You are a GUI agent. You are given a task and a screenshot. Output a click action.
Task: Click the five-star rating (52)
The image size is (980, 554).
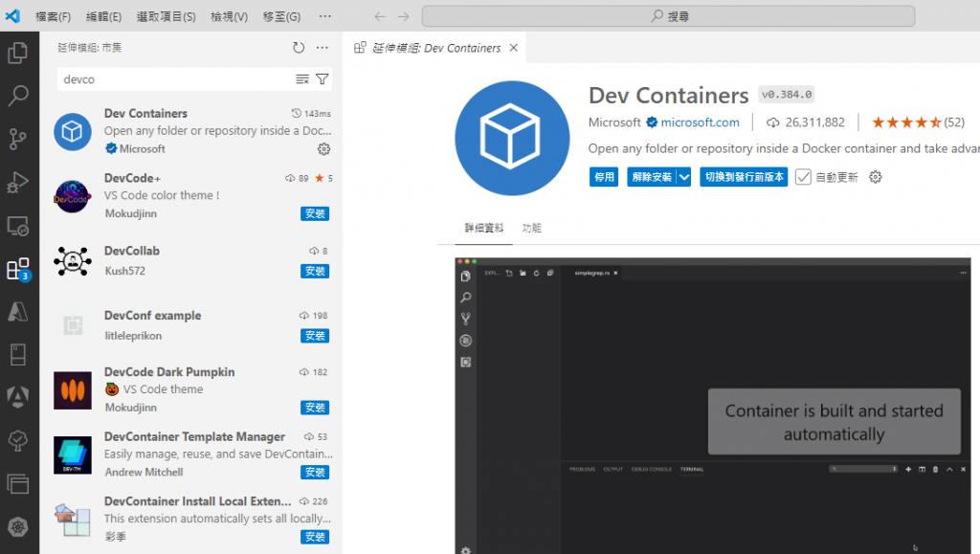918,122
